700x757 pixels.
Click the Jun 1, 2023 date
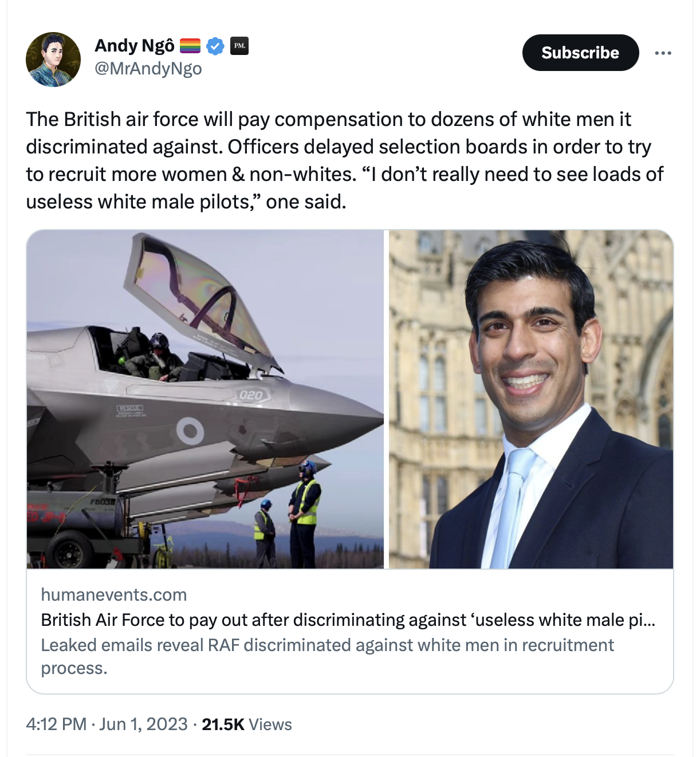point(143,724)
